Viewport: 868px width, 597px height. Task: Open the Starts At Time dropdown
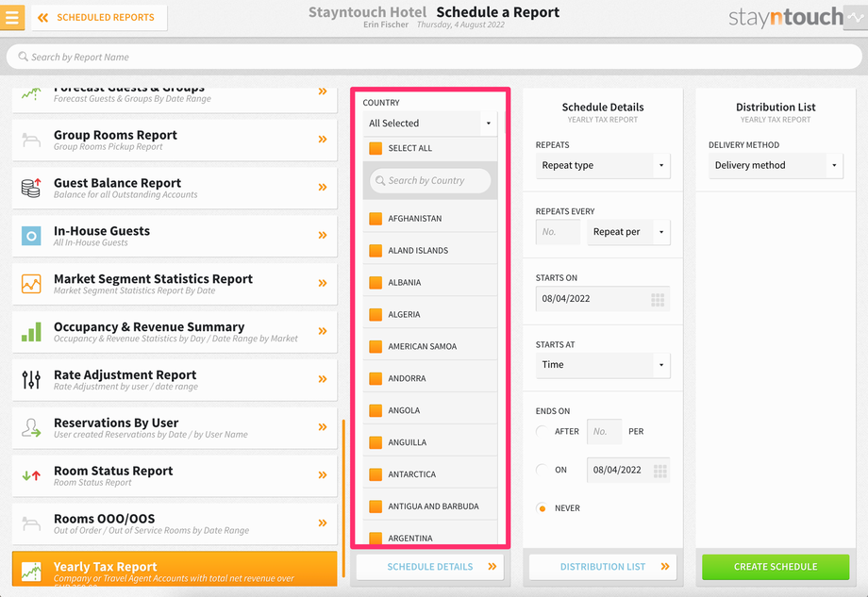(x=603, y=365)
